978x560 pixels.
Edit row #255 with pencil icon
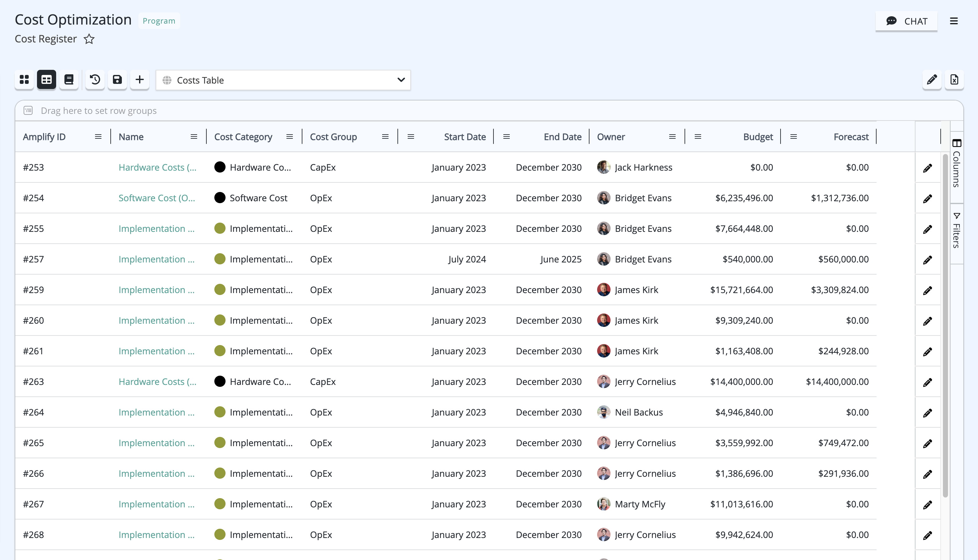928,229
